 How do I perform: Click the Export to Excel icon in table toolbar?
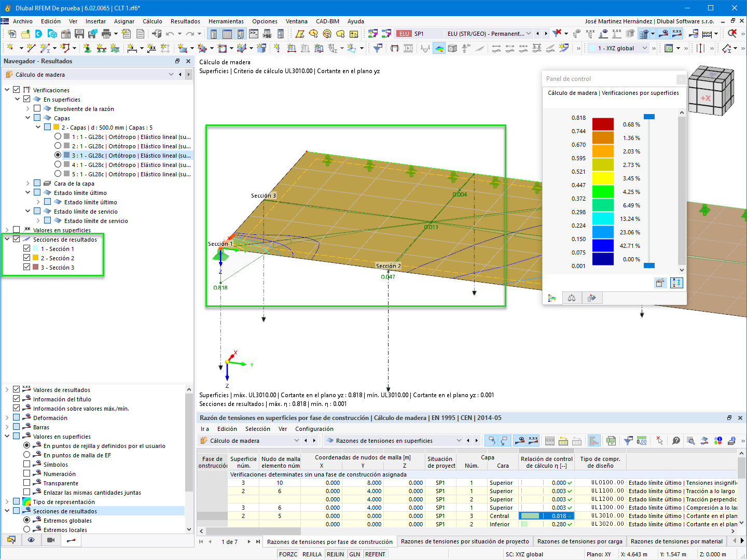click(611, 441)
